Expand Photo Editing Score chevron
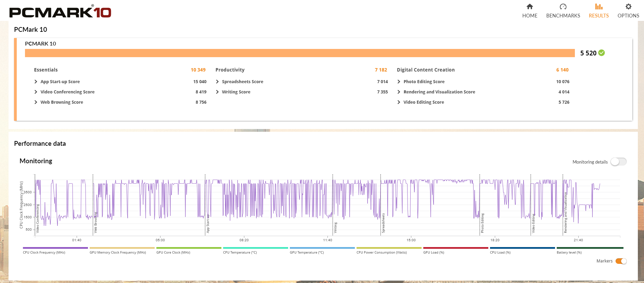 [x=399, y=81]
